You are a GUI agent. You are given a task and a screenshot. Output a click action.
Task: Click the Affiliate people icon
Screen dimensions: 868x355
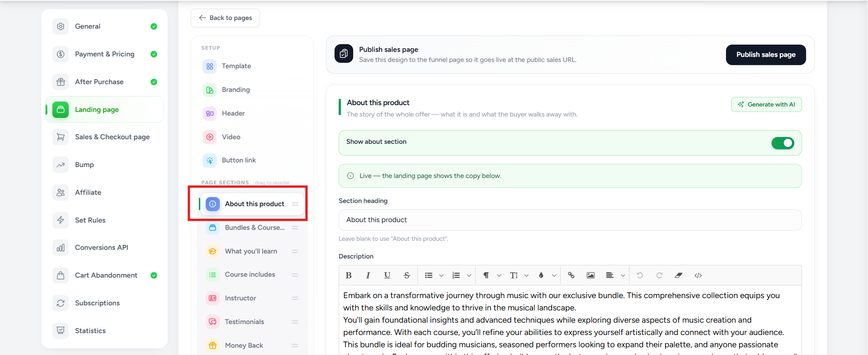point(61,193)
